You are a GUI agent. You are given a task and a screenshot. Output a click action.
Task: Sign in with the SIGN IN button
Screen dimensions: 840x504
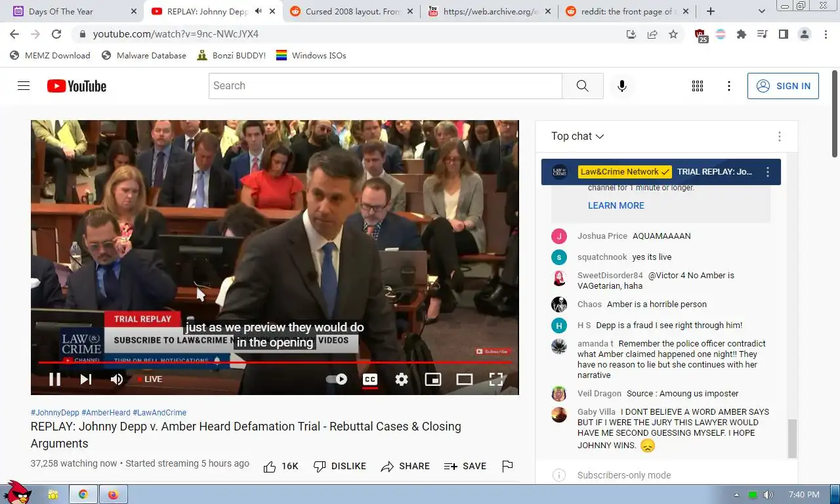click(783, 86)
